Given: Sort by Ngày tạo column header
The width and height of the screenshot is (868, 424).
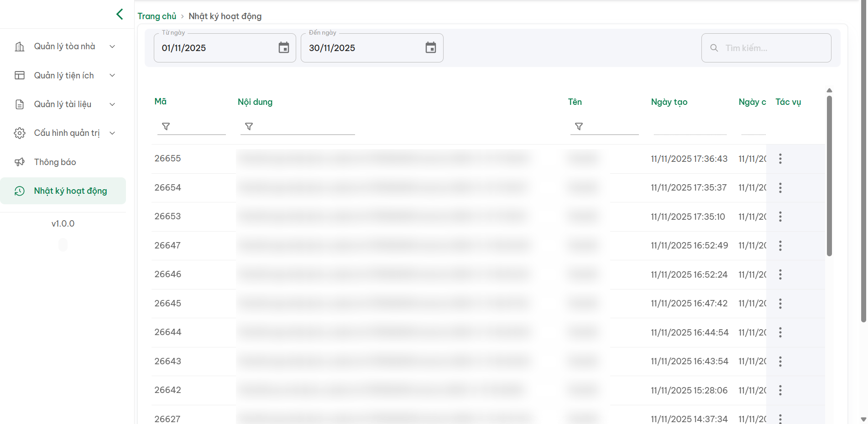Looking at the screenshot, I should tap(669, 102).
